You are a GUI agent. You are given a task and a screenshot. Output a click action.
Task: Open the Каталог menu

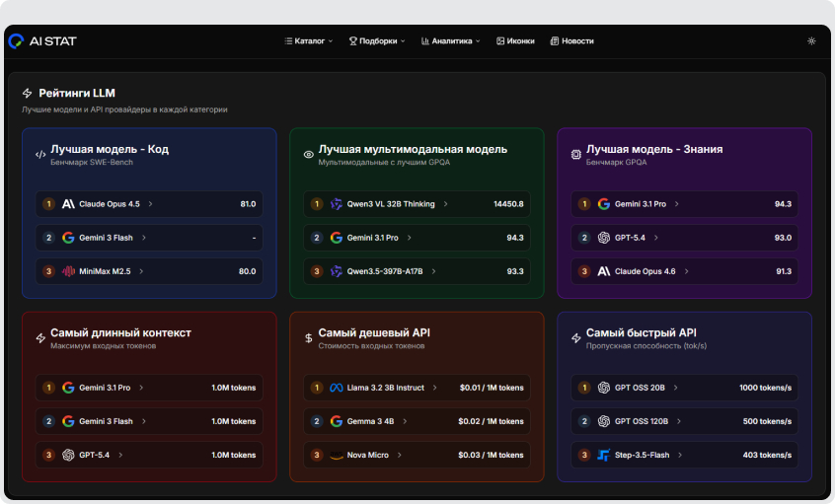[x=308, y=41]
